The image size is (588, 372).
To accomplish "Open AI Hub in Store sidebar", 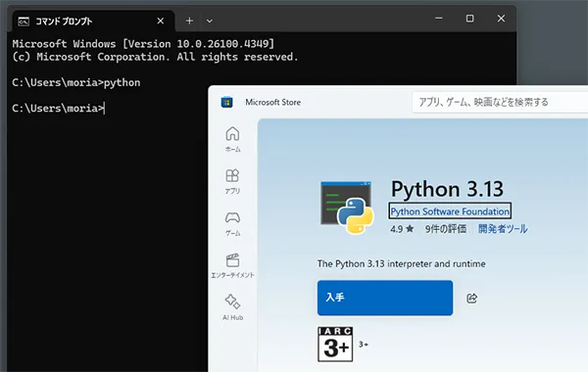I will point(232,307).
